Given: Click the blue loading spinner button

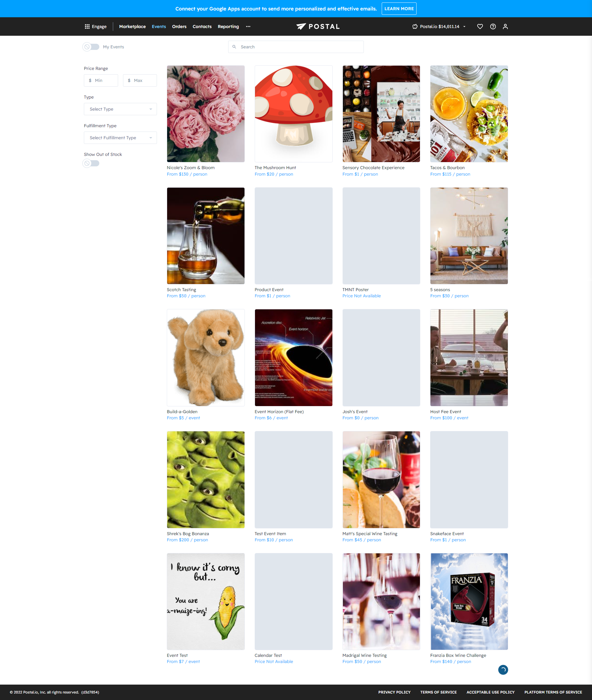Looking at the screenshot, I should click(503, 669).
